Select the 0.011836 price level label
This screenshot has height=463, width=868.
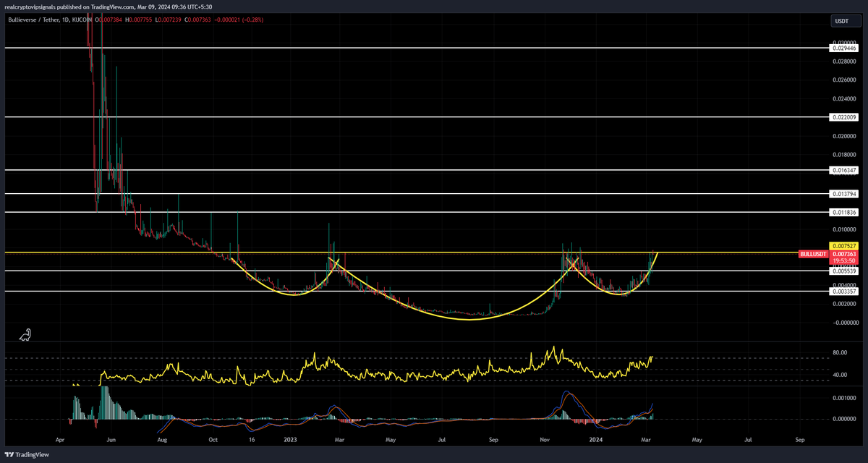coord(843,212)
